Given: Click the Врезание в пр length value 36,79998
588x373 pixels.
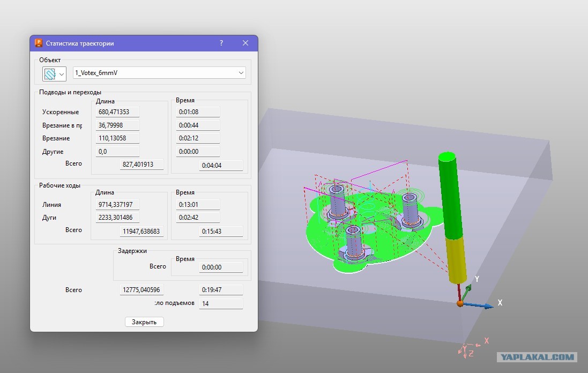Looking at the screenshot, I should [x=117, y=125].
